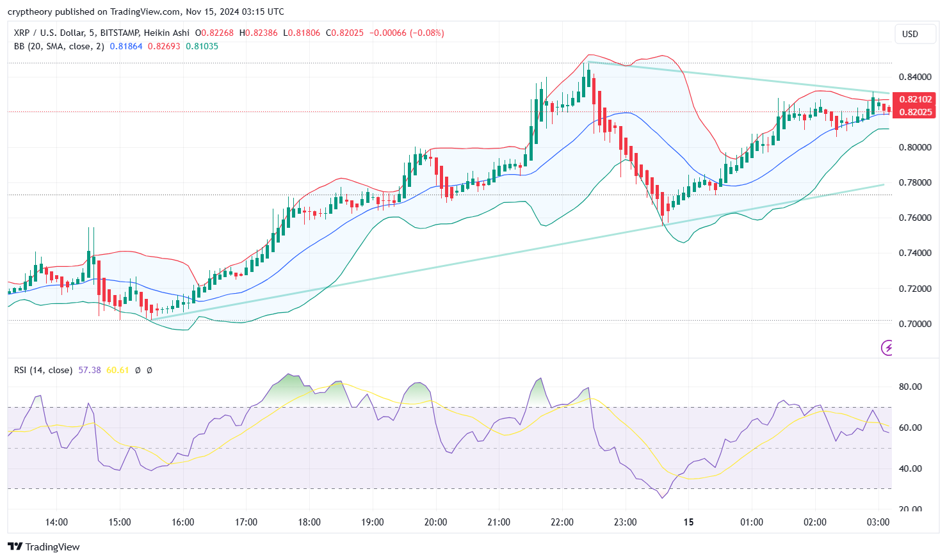The width and height of the screenshot is (947, 560).
Task: Click the green BB lower value 0.81035
Action: (202, 46)
